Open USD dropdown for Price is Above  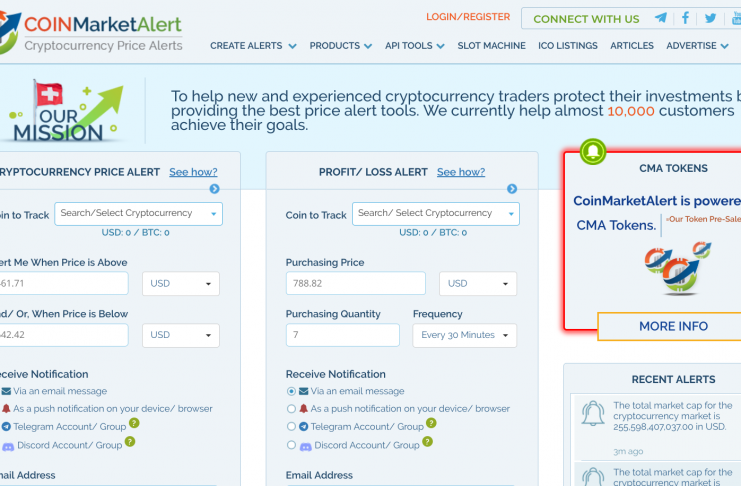181,284
